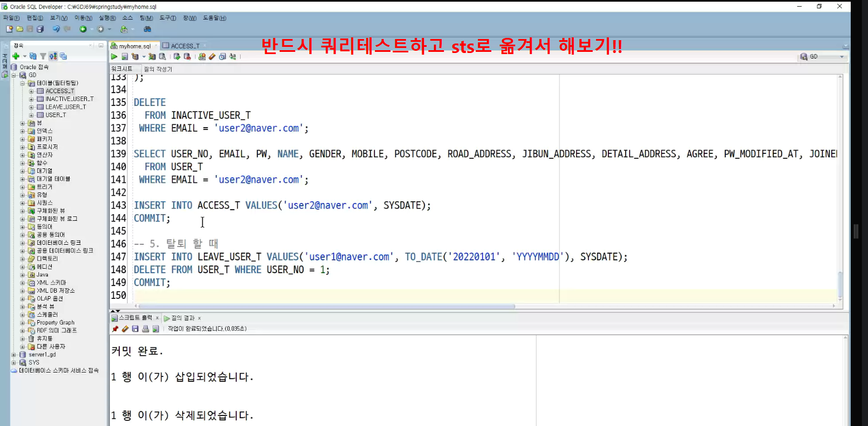Collapse the GD connection node
The image size is (868, 426).
[14, 75]
